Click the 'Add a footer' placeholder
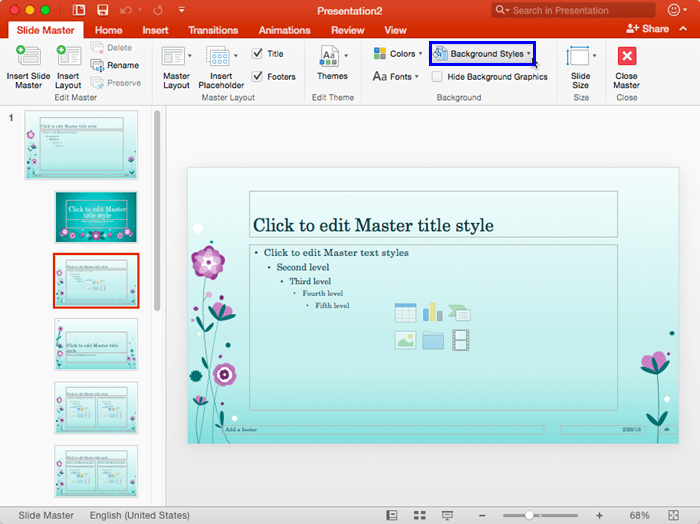Image resolution: width=700 pixels, height=524 pixels. tap(383, 429)
